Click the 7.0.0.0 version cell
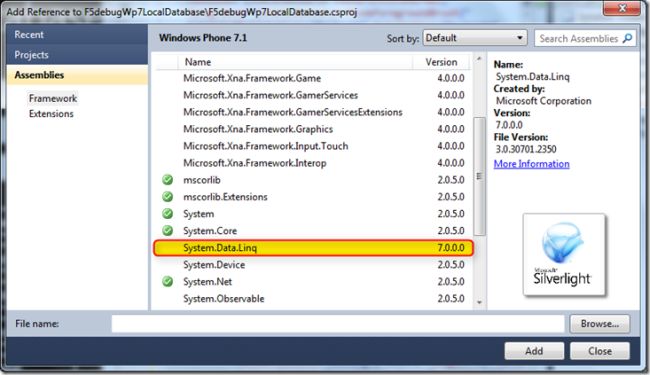 coord(451,248)
